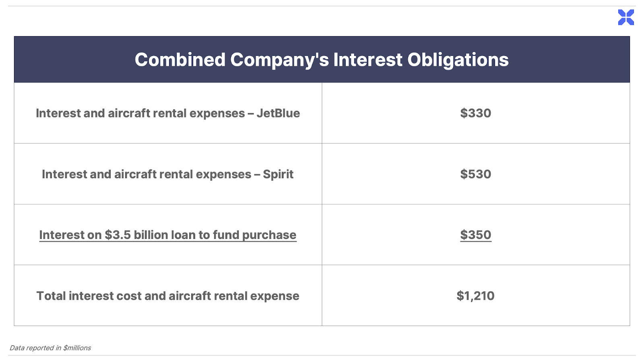
Task: Select the $330 value cell
Action: click(475, 113)
